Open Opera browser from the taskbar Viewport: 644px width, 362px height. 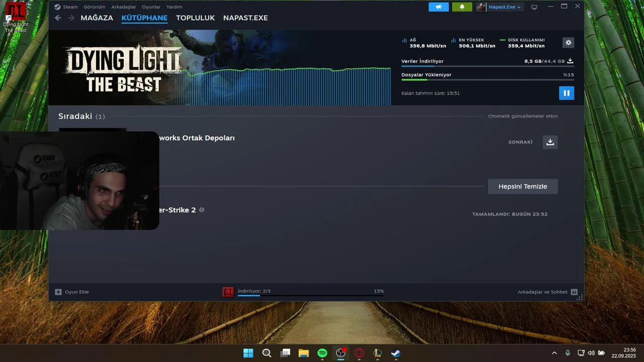pyautogui.click(x=359, y=353)
